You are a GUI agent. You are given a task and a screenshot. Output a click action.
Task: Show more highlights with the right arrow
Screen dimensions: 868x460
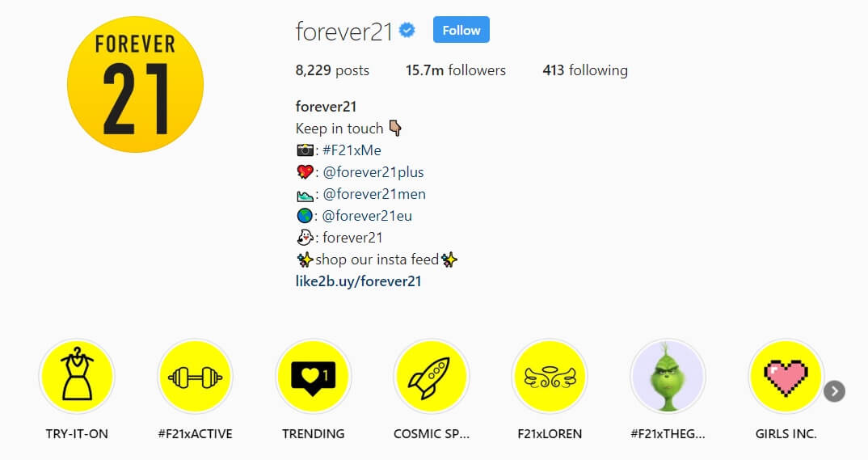point(834,391)
